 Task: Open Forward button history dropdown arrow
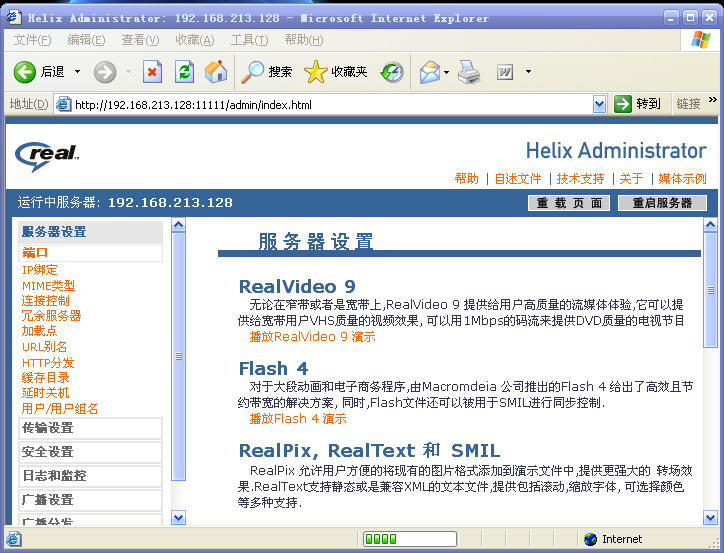129,72
